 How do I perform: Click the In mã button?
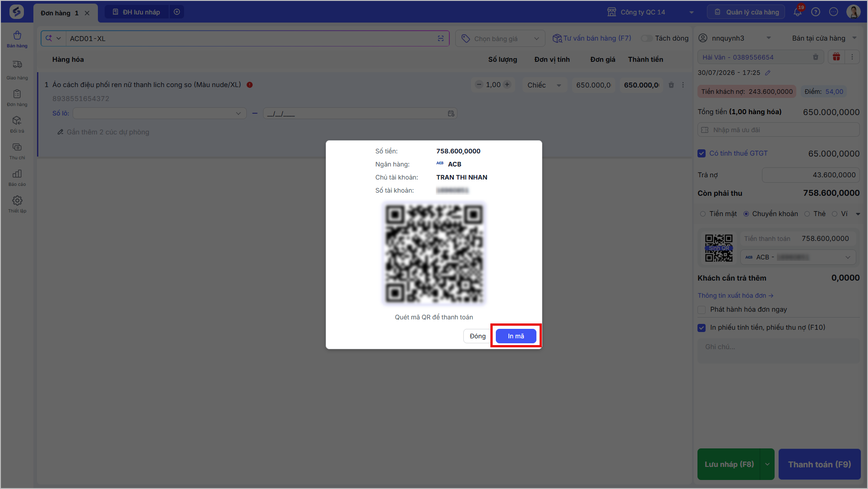pos(516,336)
